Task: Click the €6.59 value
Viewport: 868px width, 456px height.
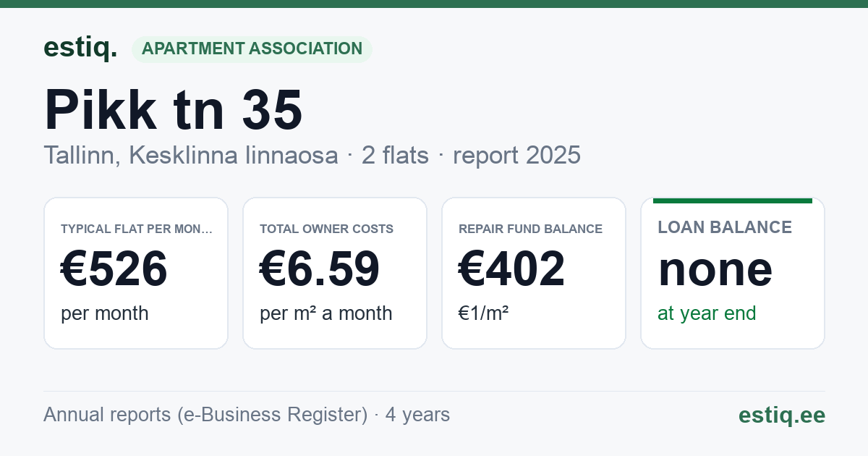Action: (x=320, y=269)
